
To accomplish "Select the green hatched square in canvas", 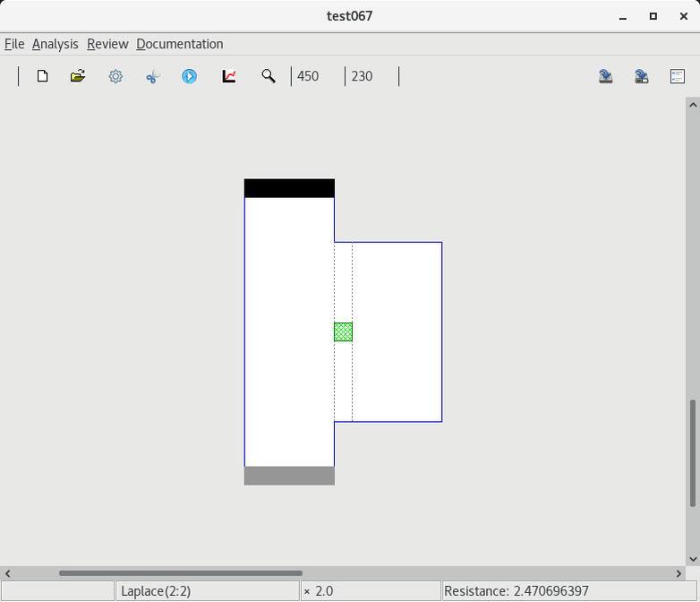I will point(343,332).
